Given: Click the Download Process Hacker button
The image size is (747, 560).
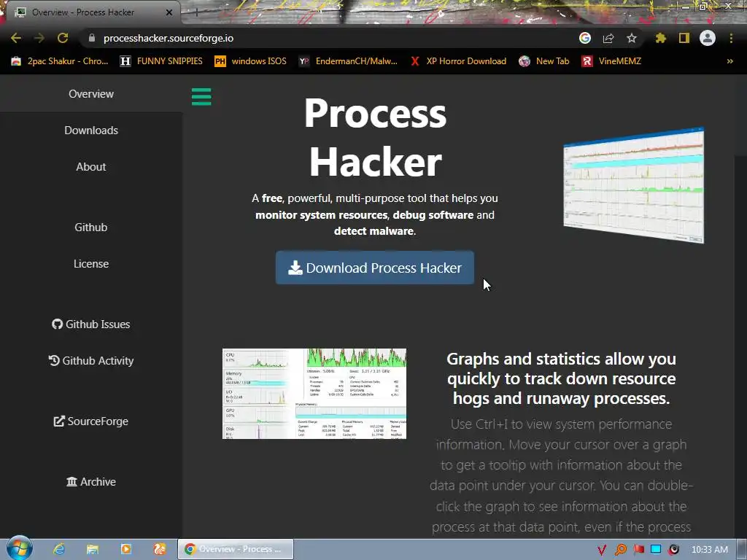Looking at the screenshot, I should pos(375,268).
